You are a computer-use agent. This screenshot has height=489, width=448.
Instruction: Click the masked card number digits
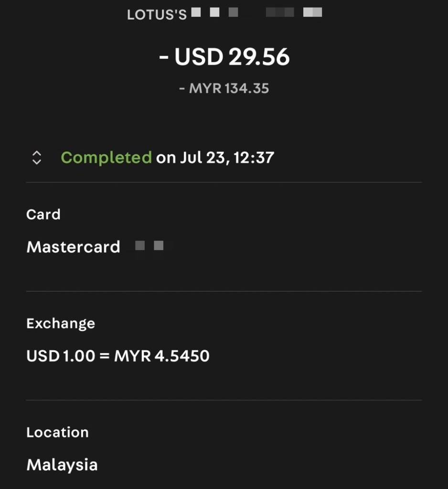[149, 246]
